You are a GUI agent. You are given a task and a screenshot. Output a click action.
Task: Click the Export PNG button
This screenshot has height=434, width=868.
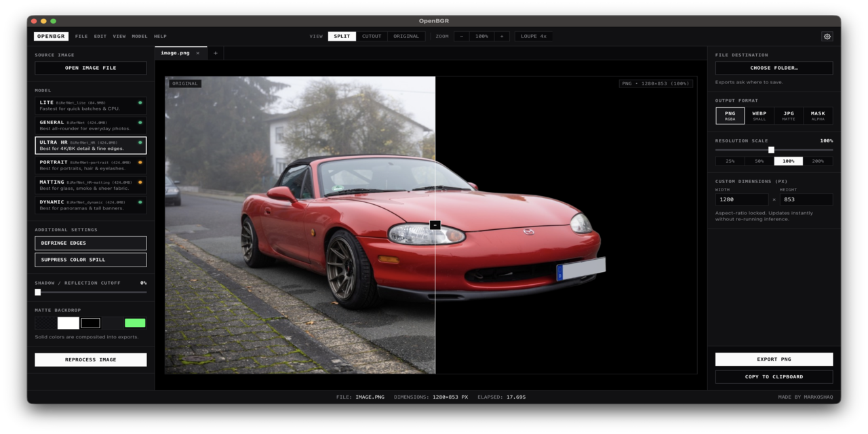pos(774,359)
